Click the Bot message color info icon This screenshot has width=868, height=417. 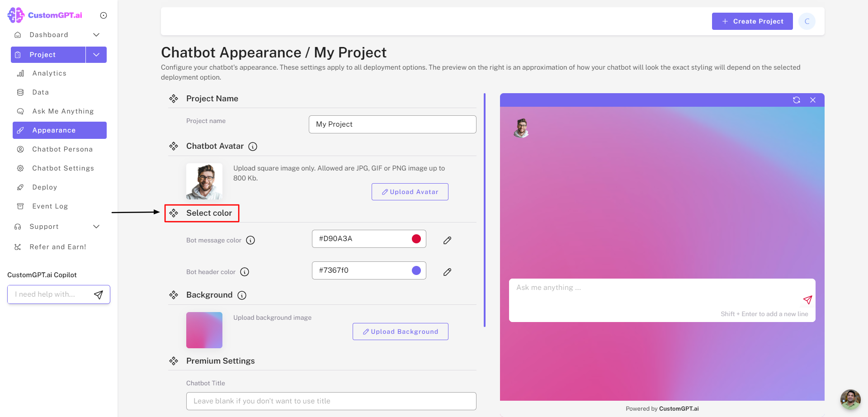250,240
